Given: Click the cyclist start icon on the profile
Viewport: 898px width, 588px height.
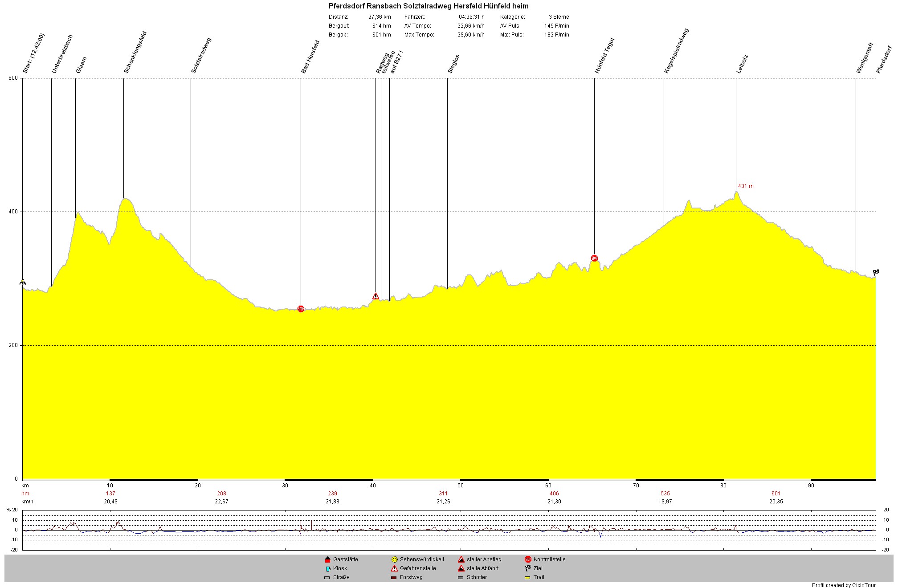Looking at the screenshot, I should coord(23,282).
